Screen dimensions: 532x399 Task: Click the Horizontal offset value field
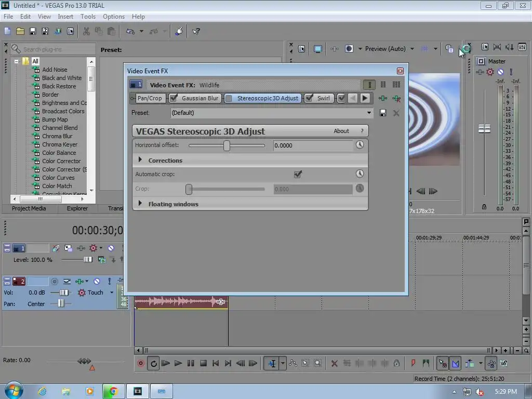(313, 145)
